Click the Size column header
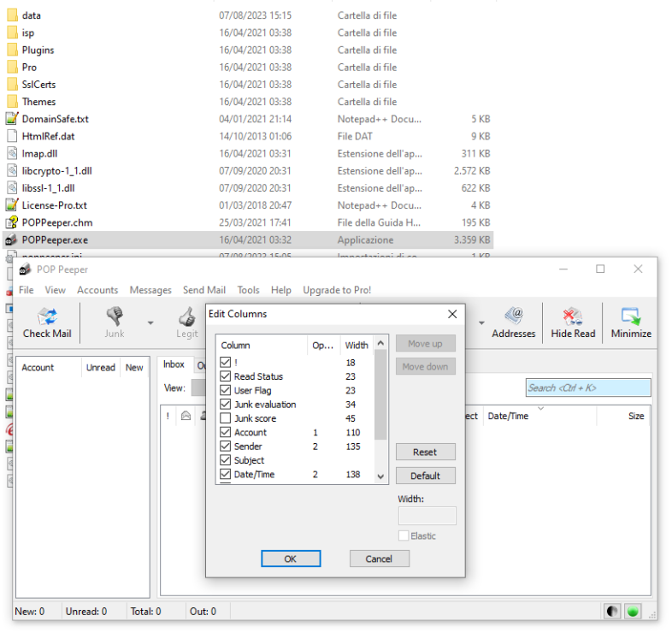Screen dimensions: 672x633 pos(623,416)
